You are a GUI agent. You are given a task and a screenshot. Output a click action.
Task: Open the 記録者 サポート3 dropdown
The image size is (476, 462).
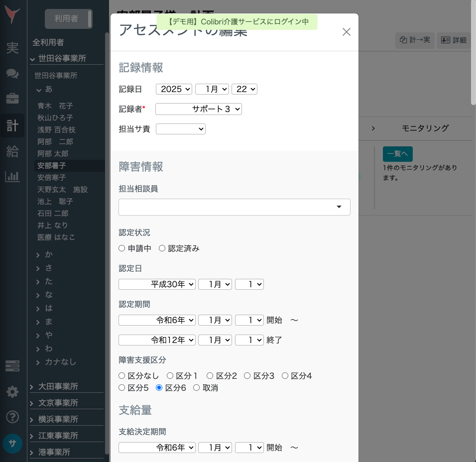(x=198, y=109)
